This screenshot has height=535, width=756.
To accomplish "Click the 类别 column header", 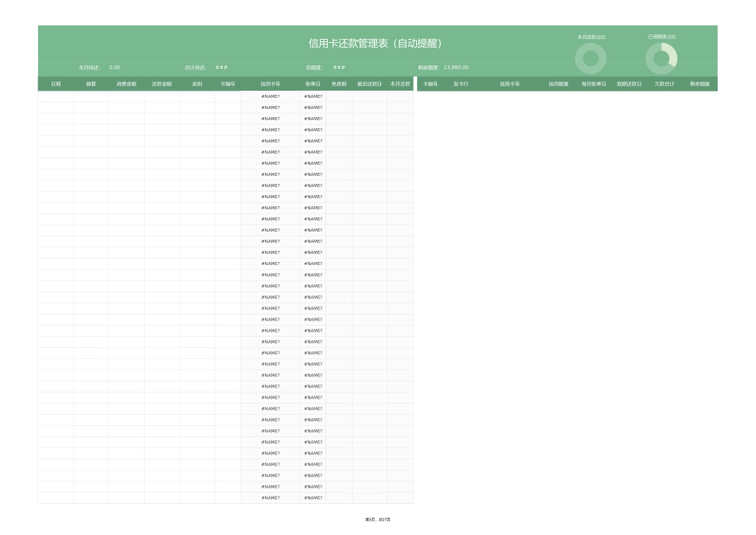I will click(x=197, y=84).
